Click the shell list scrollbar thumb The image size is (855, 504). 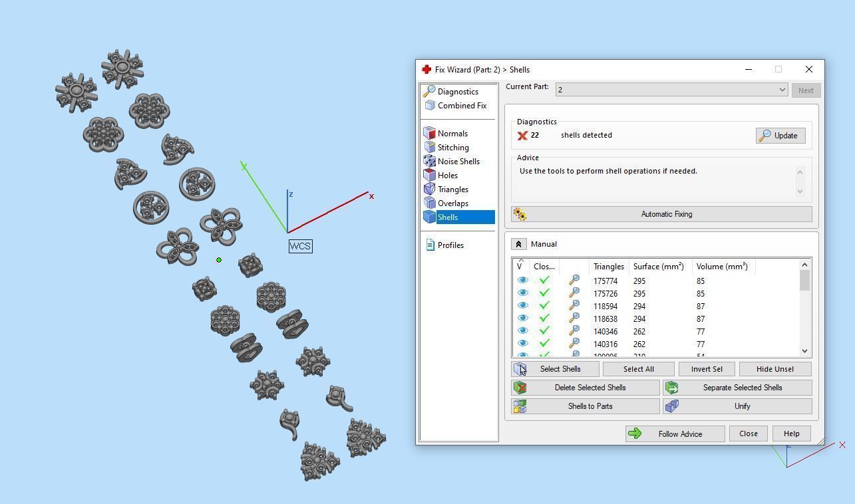point(805,281)
